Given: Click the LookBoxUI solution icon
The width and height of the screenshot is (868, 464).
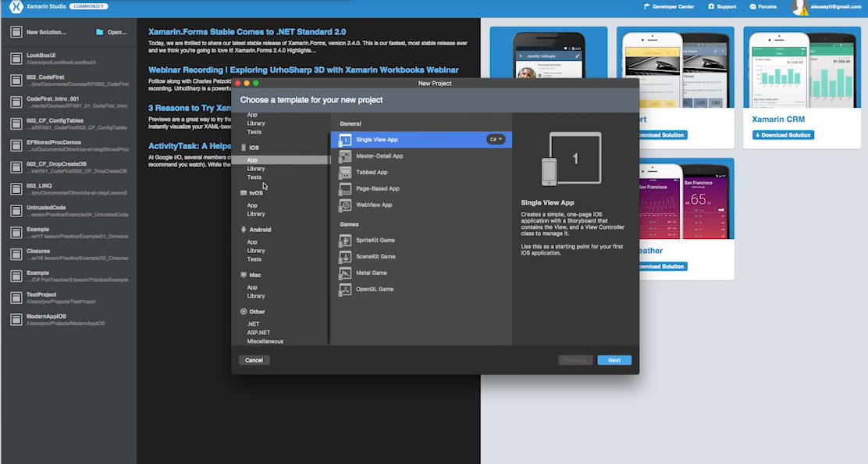Looking at the screenshot, I should coord(16,58).
